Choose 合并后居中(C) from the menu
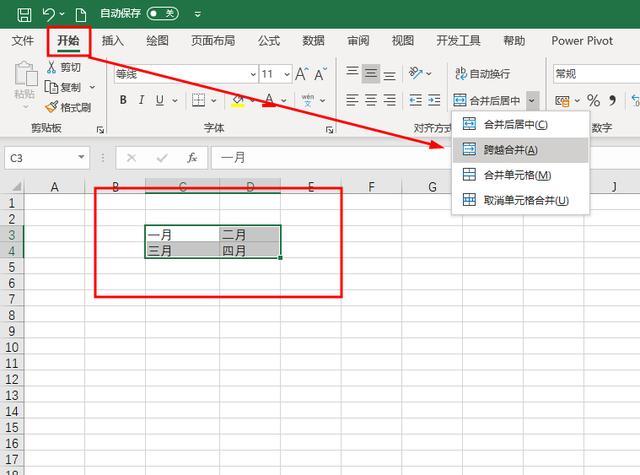Screen dimensions: 640x475 coord(520,124)
